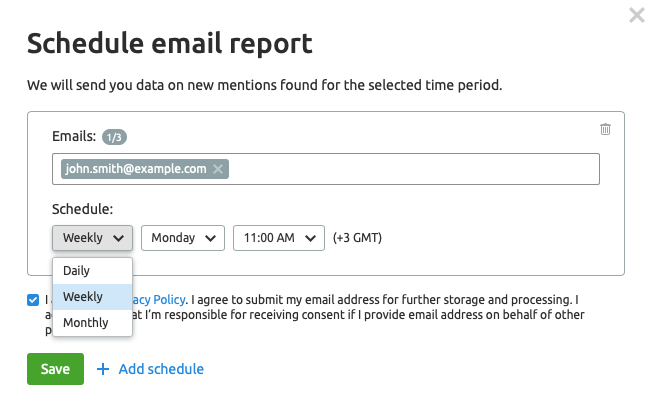Image resolution: width=654 pixels, height=412 pixels.
Task: Open the Monday day-of-week dropdown
Action: point(183,238)
